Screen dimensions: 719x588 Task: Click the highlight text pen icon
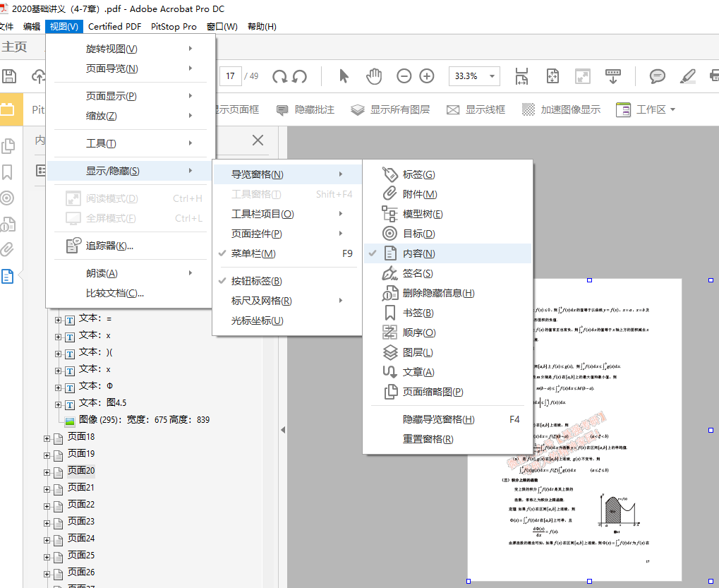pyautogui.click(x=687, y=76)
